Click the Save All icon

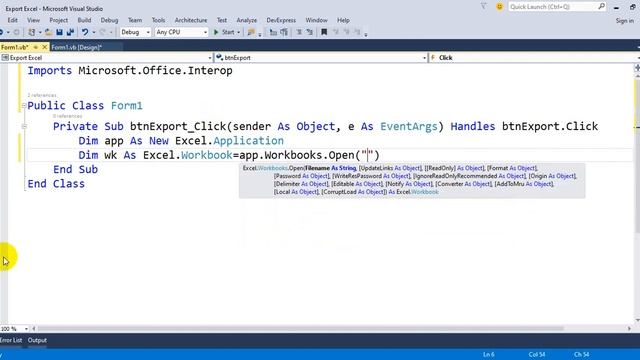70,32
